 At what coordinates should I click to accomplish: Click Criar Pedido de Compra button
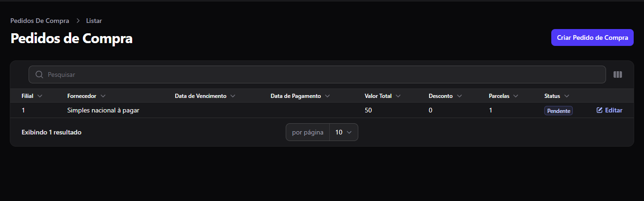click(592, 37)
